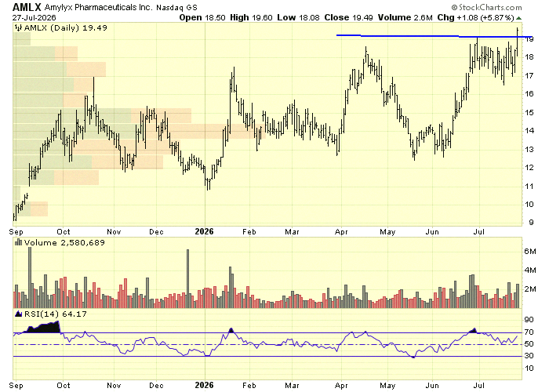The image size is (549, 392).
Task: Click the High 19.60 value
Action: point(251,17)
